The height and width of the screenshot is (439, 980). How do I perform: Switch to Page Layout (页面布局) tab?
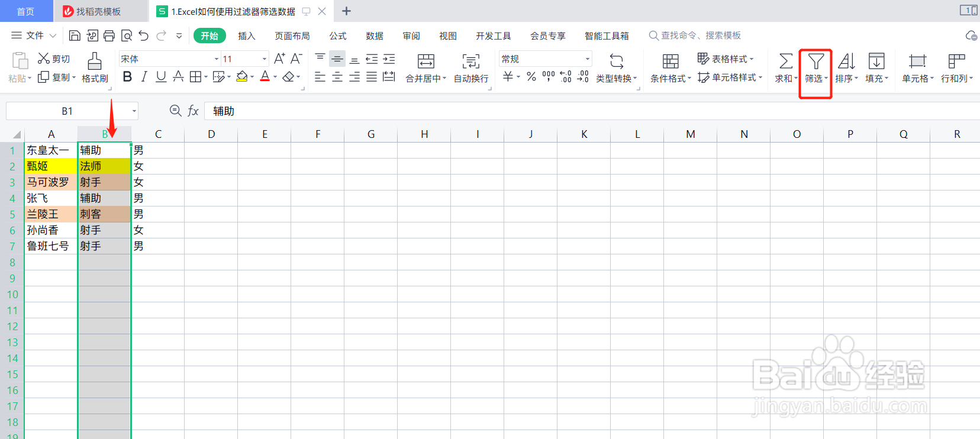click(x=292, y=36)
